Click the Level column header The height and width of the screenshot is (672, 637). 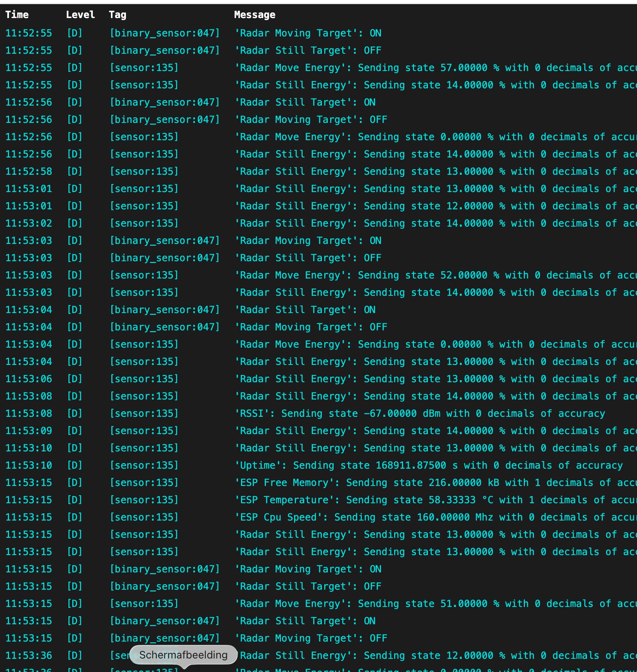pos(80,15)
